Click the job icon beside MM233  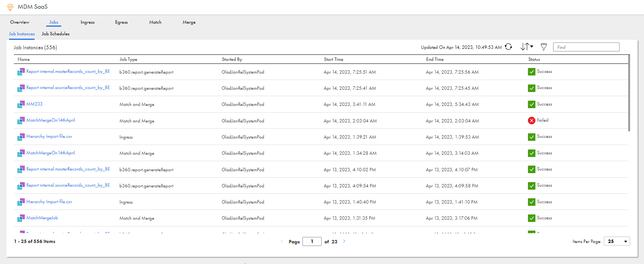[x=21, y=104]
